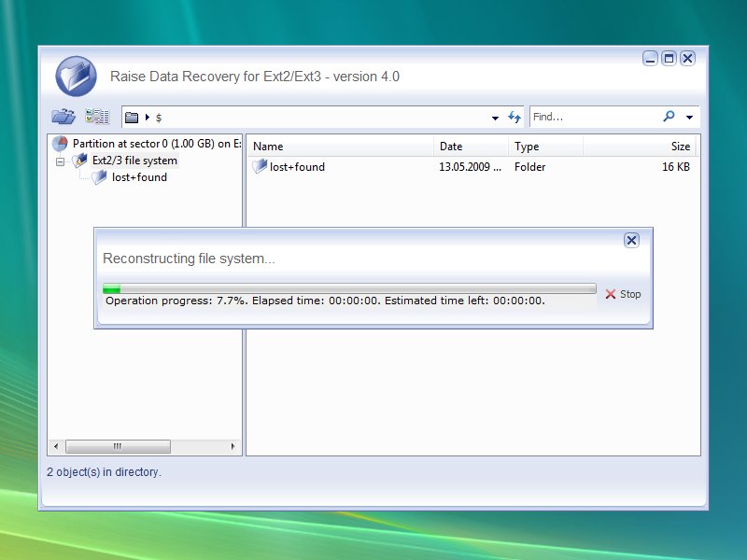The height and width of the screenshot is (560, 747).
Task: Click the refresh arrows next to the address bar
Action: (x=514, y=117)
